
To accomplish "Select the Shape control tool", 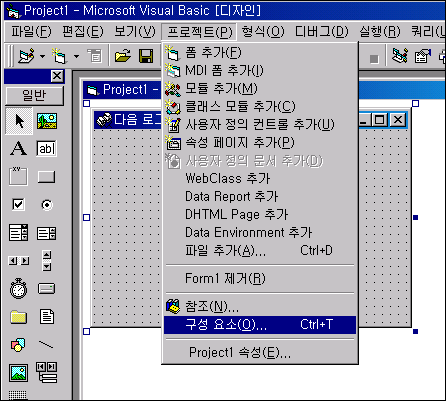I will [x=18, y=345].
